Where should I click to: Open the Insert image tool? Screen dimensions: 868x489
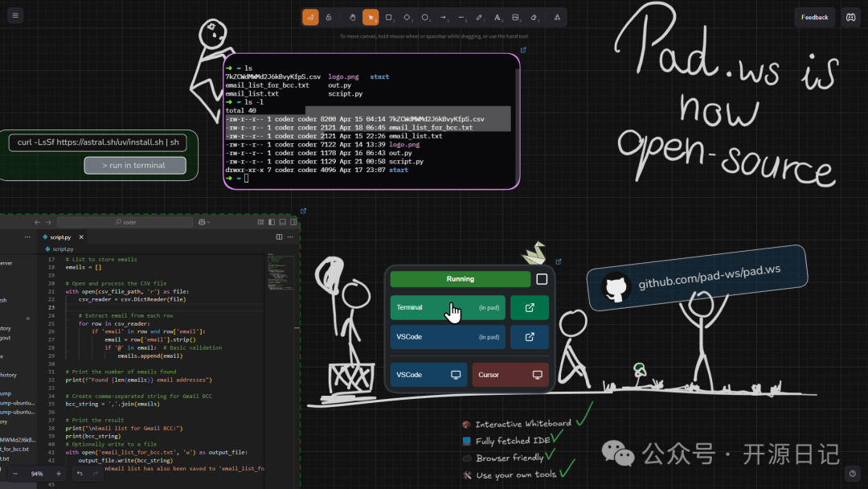point(515,17)
